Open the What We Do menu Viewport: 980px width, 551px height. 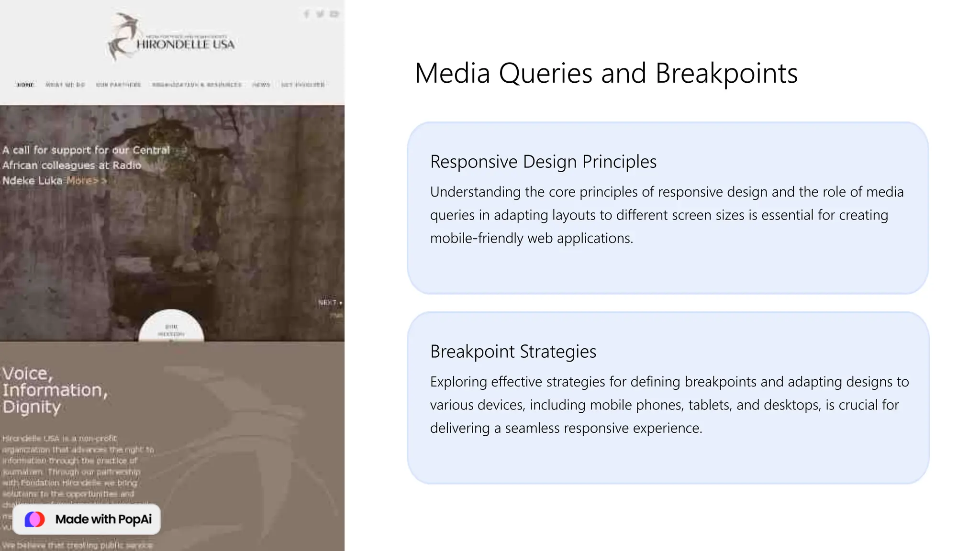point(65,85)
